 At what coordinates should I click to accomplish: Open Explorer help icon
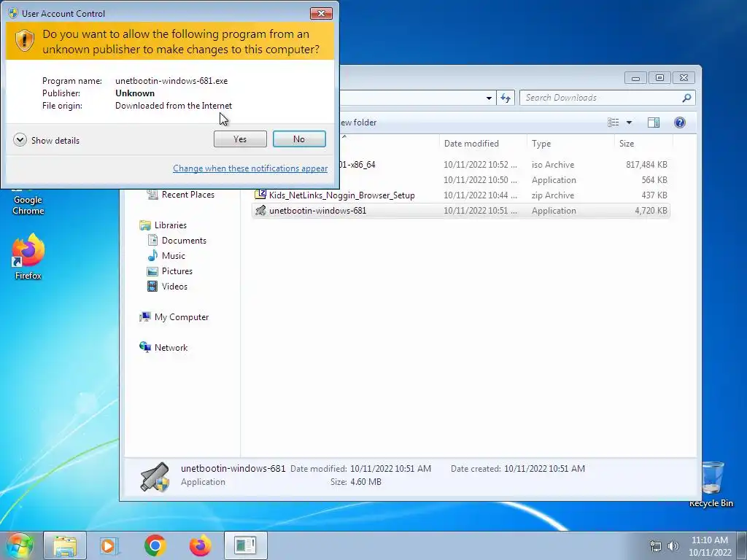(x=680, y=122)
